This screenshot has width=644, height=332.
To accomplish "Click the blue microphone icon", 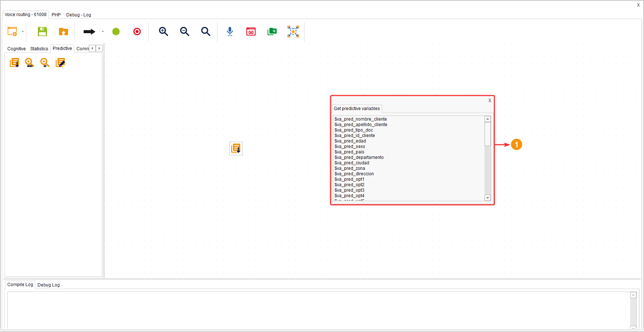I will [230, 32].
